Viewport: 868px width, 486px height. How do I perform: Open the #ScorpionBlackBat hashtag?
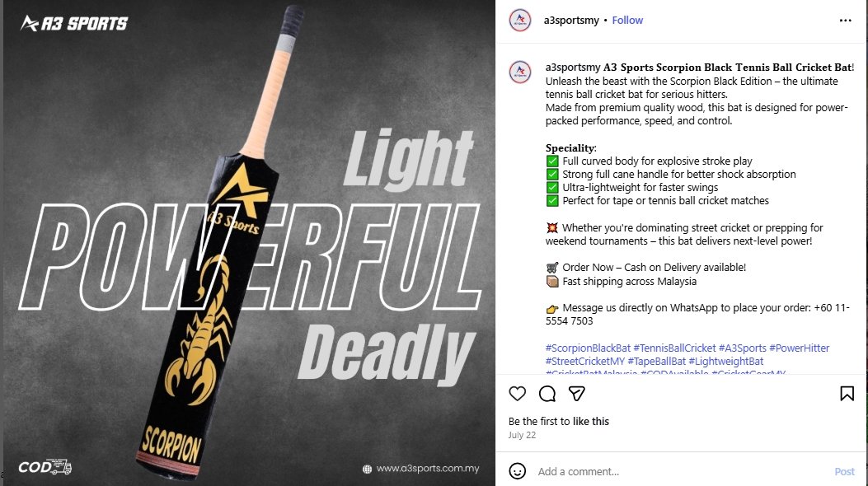point(588,348)
